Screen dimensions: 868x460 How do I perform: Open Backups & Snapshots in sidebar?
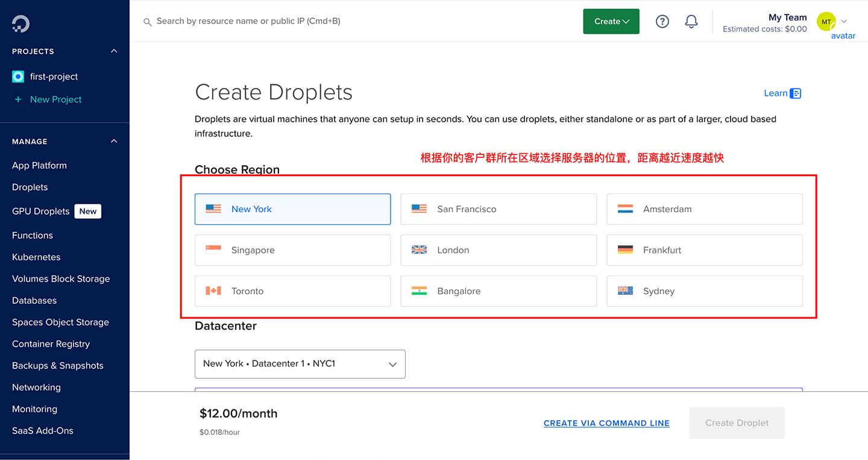pos(58,365)
